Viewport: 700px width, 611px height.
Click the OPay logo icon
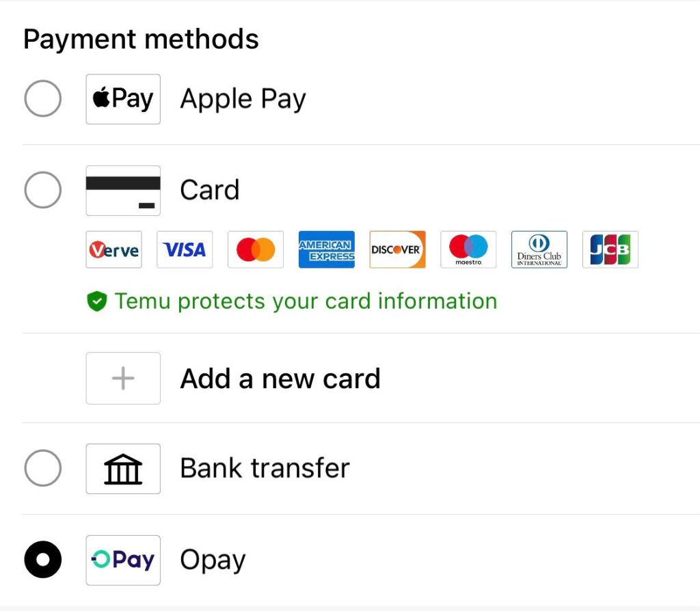tap(123, 560)
